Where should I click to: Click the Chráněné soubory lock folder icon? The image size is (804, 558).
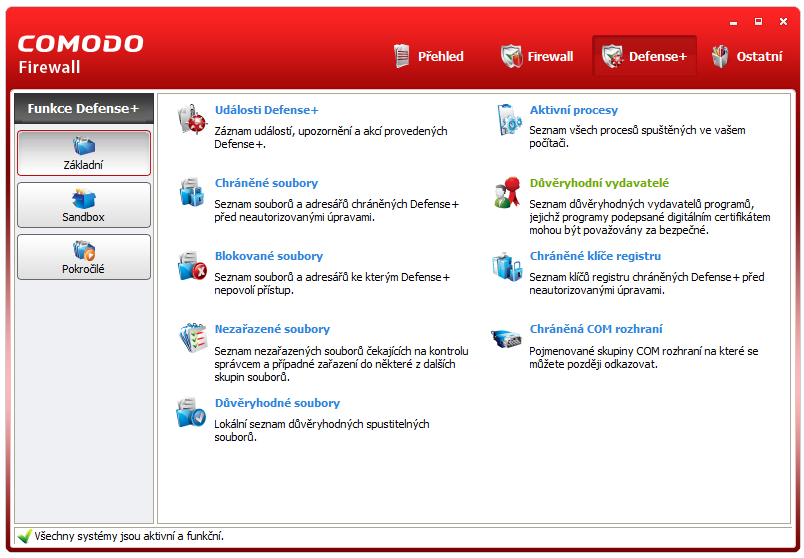pyautogui.click(x=192, y=192)
